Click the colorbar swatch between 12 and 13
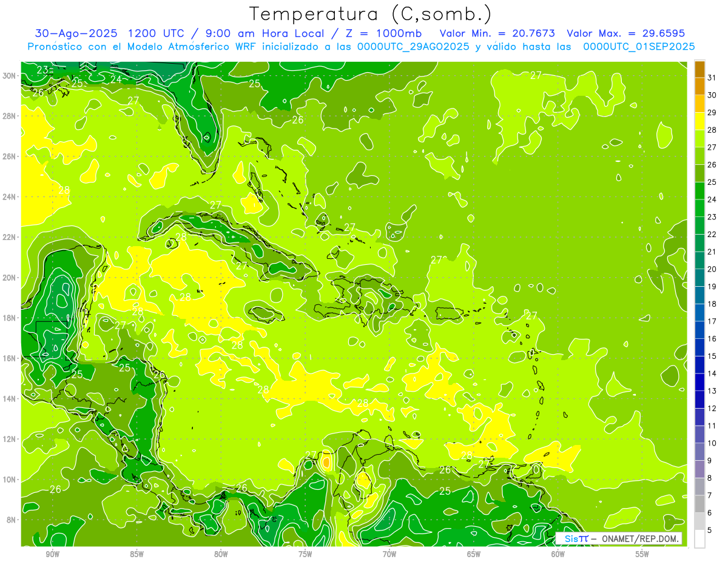 [x=699, y=400]
